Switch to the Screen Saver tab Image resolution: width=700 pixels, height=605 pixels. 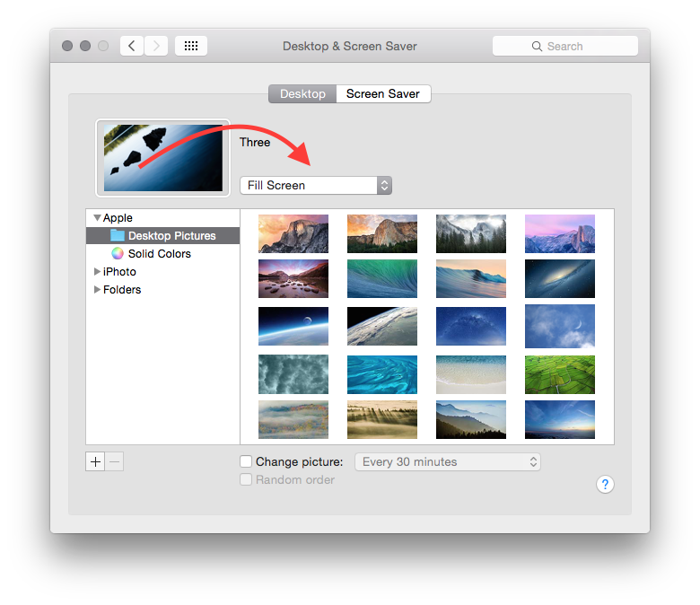(383, 93)
